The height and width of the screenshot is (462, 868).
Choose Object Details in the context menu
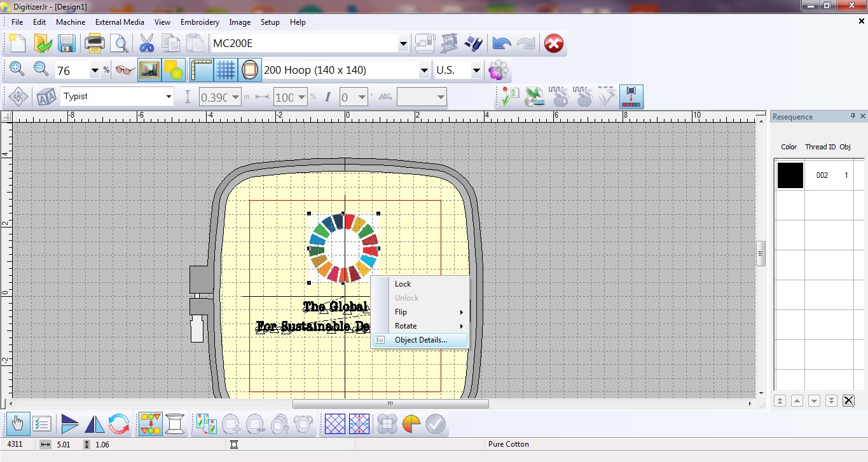click(420, 340)
